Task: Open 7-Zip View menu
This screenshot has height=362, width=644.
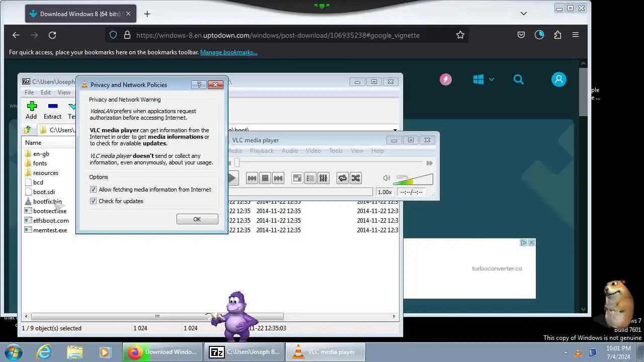Action: pyautogui.click(x=64, y=93)
